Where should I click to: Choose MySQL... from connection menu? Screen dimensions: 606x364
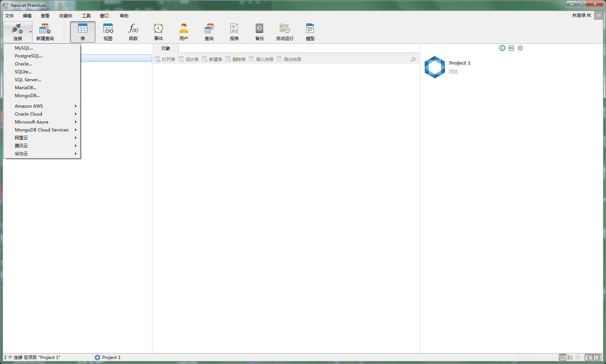(x=42, y=48)
